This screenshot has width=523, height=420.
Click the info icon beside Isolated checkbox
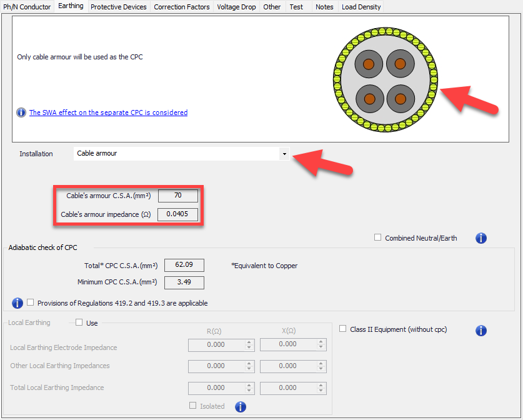tap(241, 407)
